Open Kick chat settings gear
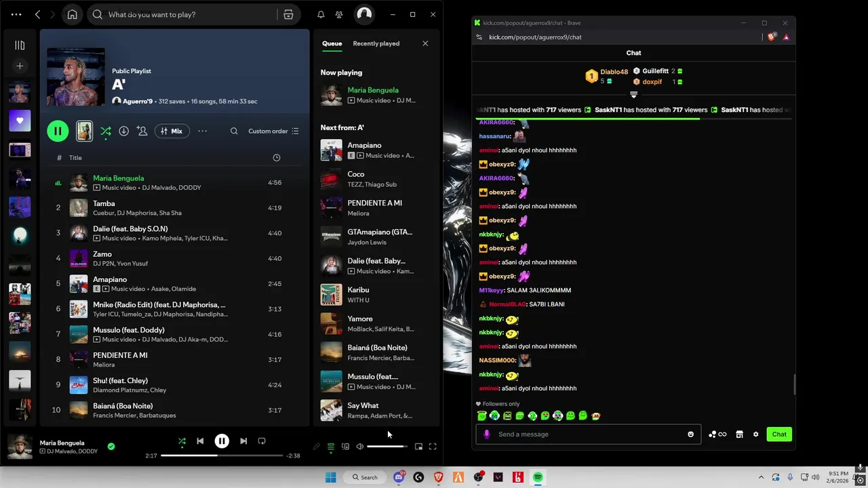Screen dimensions: 868x488 755,434
